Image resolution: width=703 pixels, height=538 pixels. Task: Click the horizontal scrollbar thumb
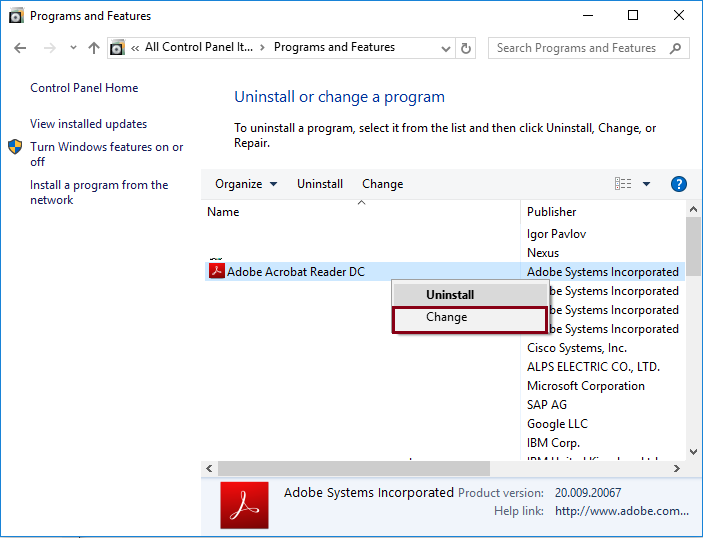354,469
